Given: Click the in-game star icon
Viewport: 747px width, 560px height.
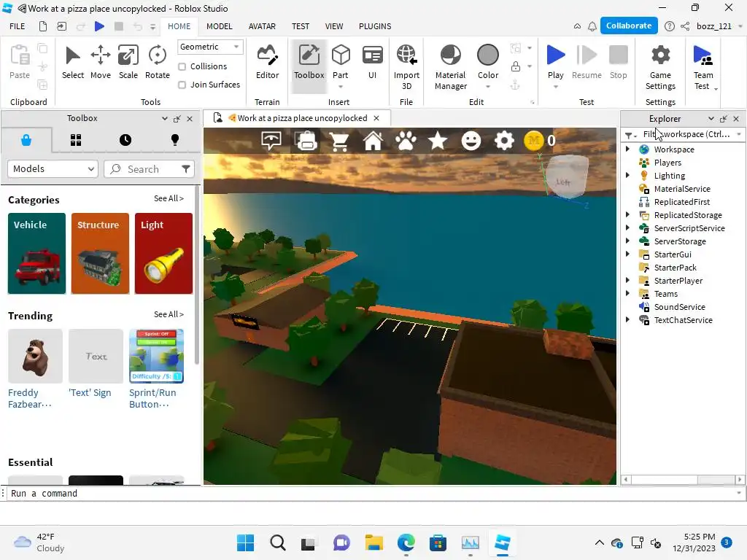Looking at the screenshot, I should coord(438,141).
